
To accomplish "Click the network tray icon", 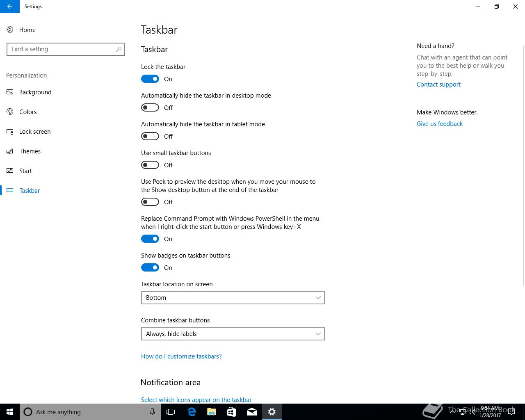I will (x=462, y=412).
